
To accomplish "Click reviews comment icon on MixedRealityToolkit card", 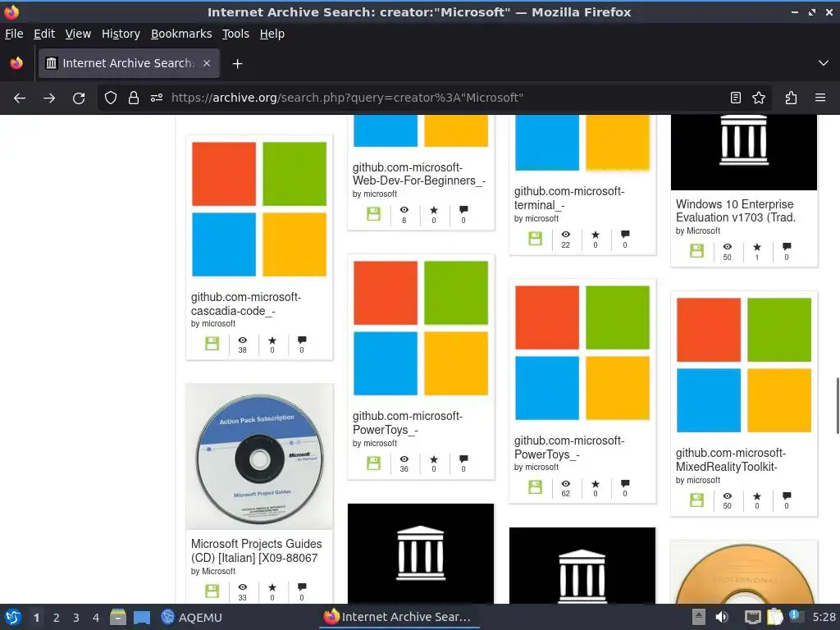I will click(787, 496).
